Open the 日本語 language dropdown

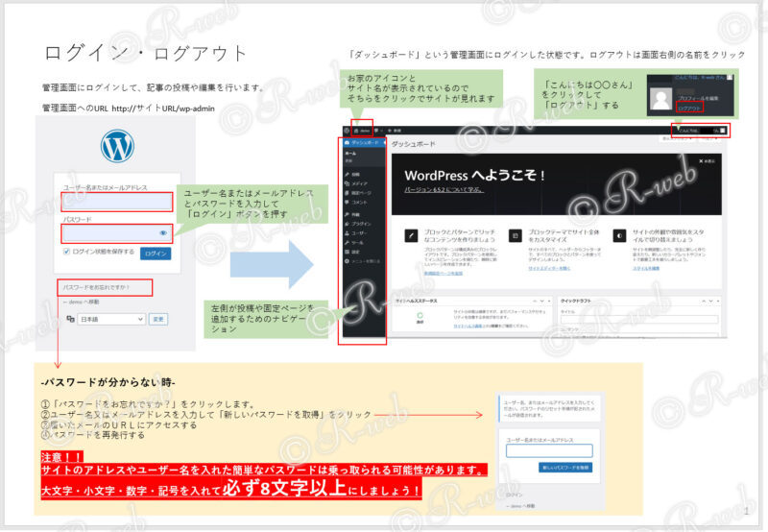coord(111,319)
